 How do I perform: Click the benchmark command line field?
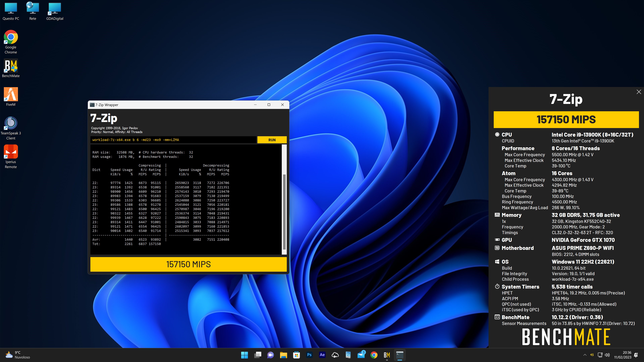pos(173,140)
